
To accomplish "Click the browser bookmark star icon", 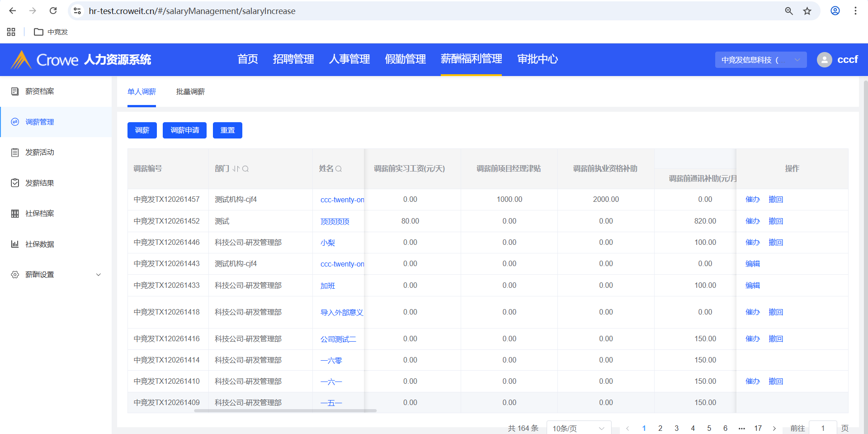I will tap(807, 11).
